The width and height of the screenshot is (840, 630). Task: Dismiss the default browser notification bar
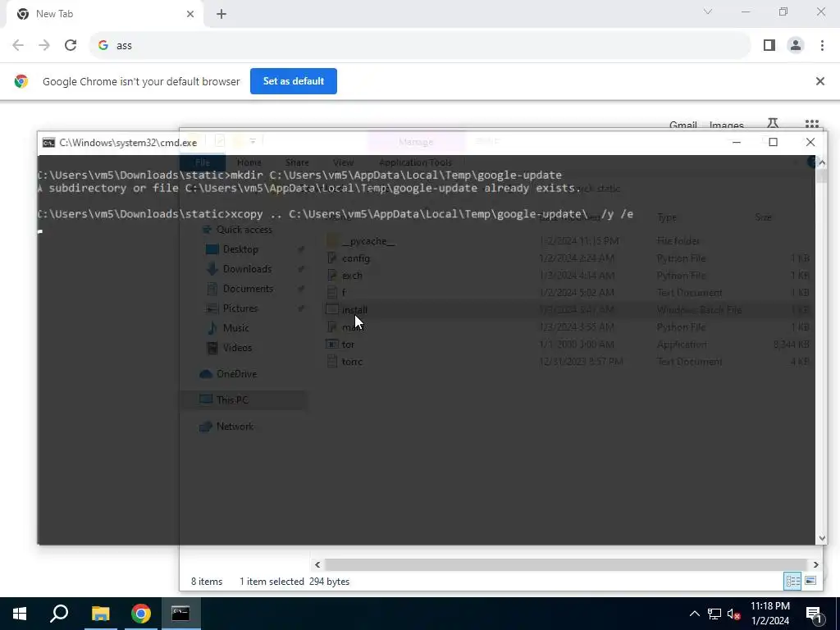(x=819, y=81)
